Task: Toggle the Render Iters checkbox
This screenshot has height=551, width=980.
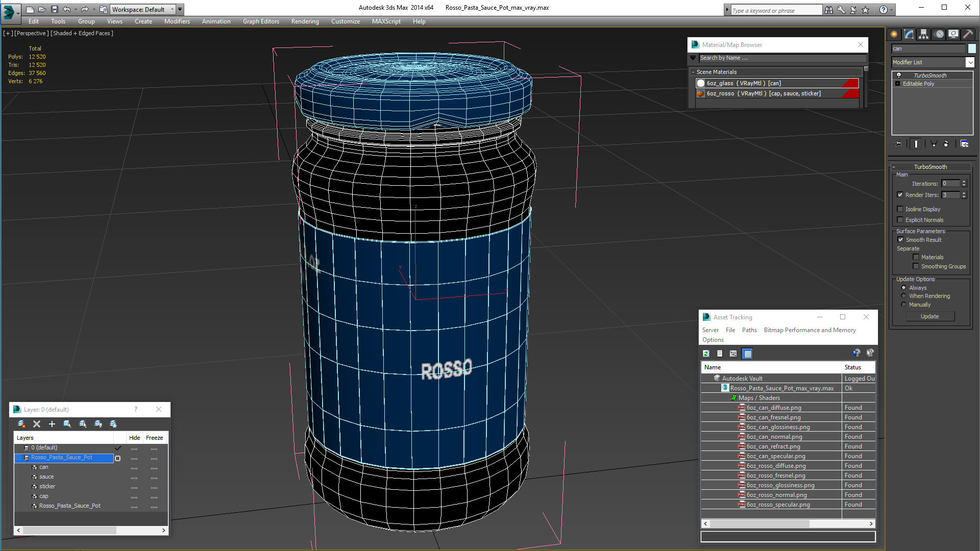Action: tap(900, 195)
